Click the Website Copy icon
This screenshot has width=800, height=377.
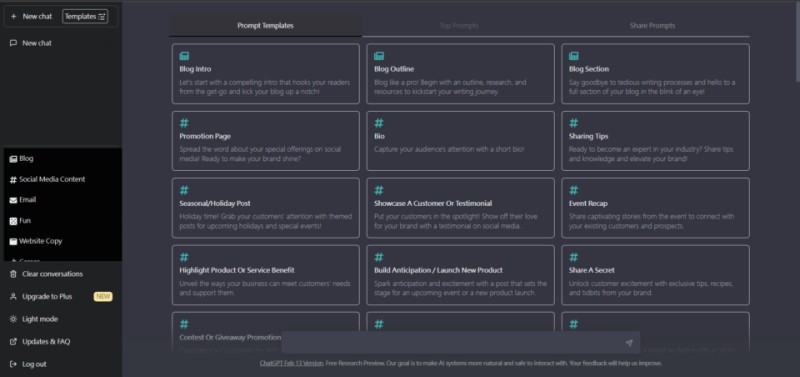[13, 241]
